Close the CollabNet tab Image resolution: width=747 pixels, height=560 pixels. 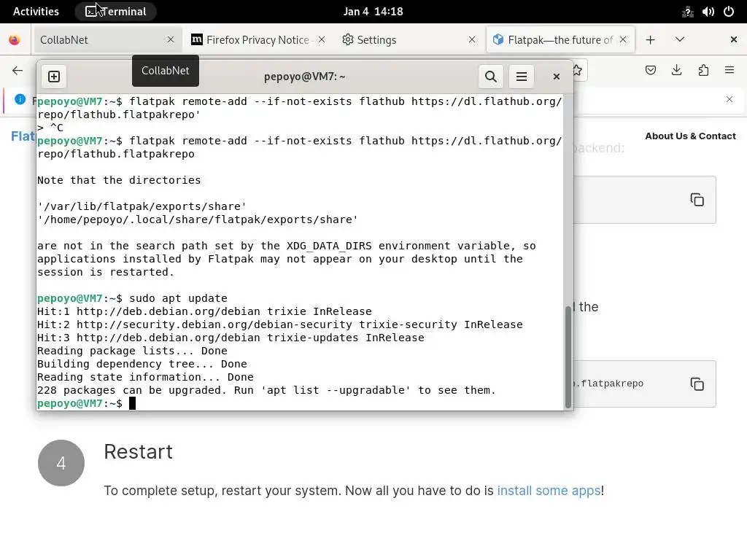point(171,40)
